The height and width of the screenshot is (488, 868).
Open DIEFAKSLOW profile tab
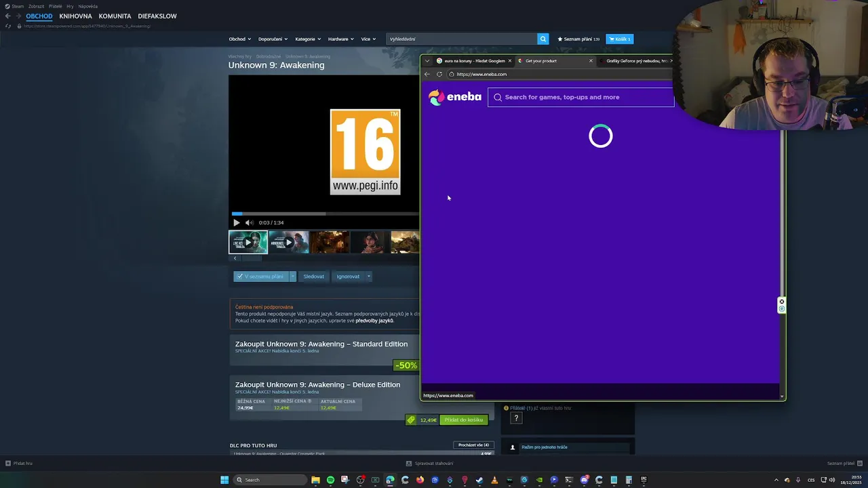157,16
